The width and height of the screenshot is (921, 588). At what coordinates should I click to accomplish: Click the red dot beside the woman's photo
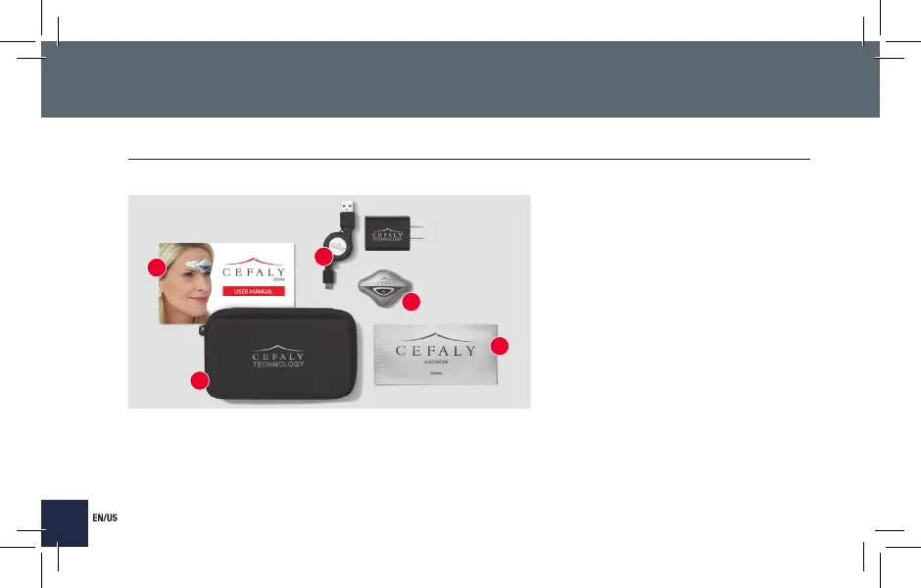coord(157,268)
